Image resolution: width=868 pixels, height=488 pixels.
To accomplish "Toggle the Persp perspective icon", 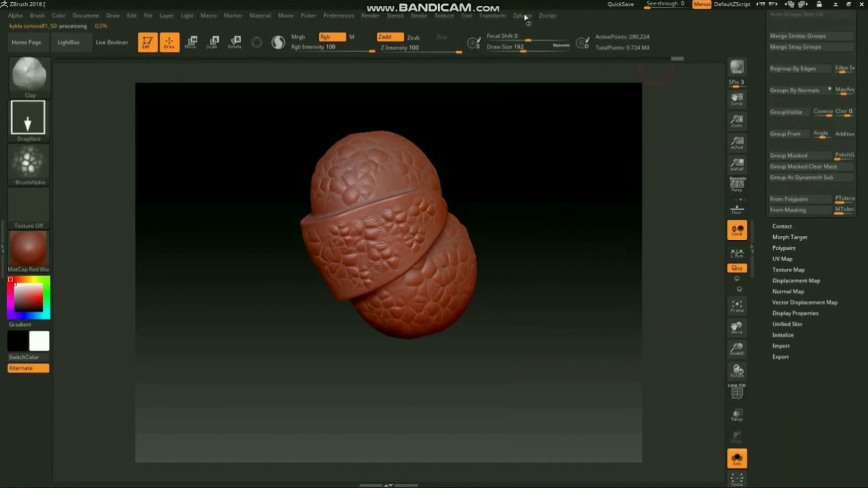I will coord(737,186).
